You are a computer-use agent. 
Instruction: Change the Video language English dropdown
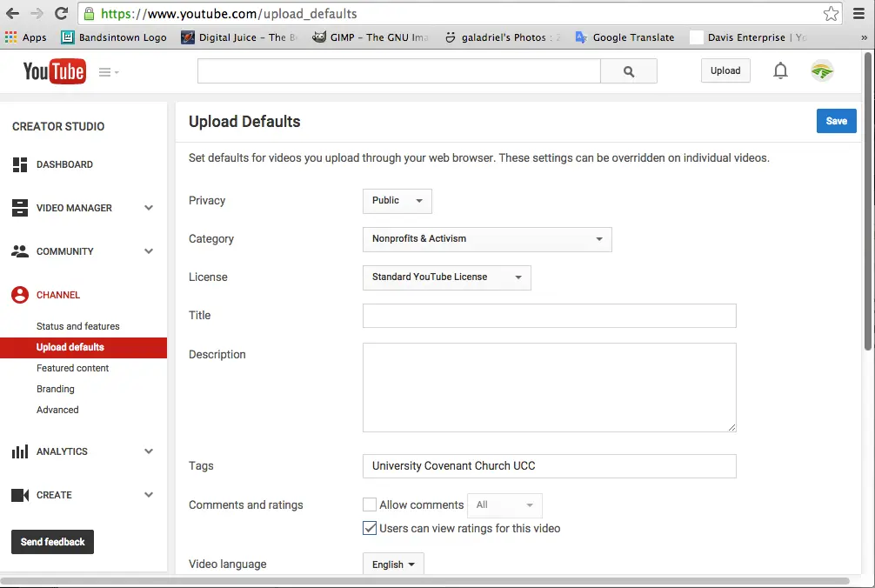point(392,564)
